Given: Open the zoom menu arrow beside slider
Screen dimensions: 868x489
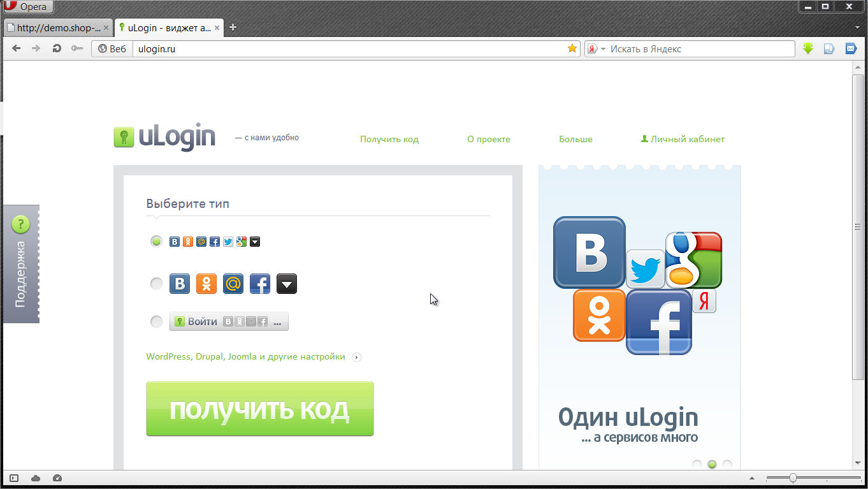Looking at the screenshot, I should [751, 478].
